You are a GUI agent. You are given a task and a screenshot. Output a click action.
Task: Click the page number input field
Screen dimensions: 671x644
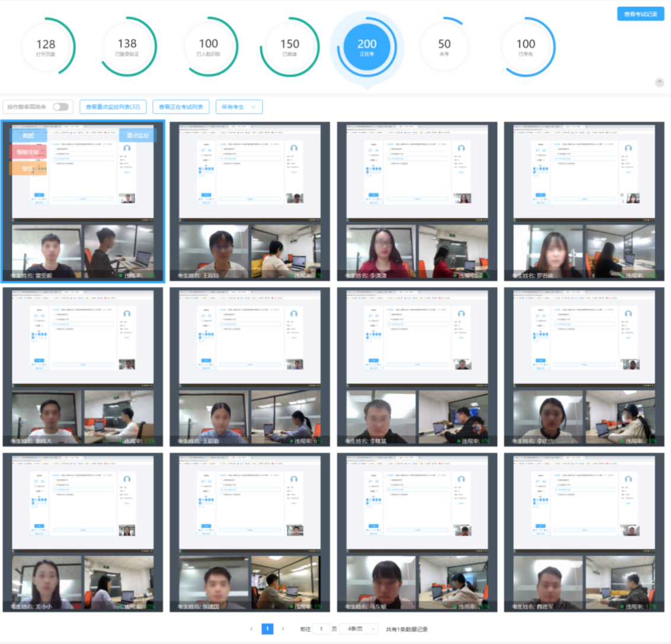[321, 629]
